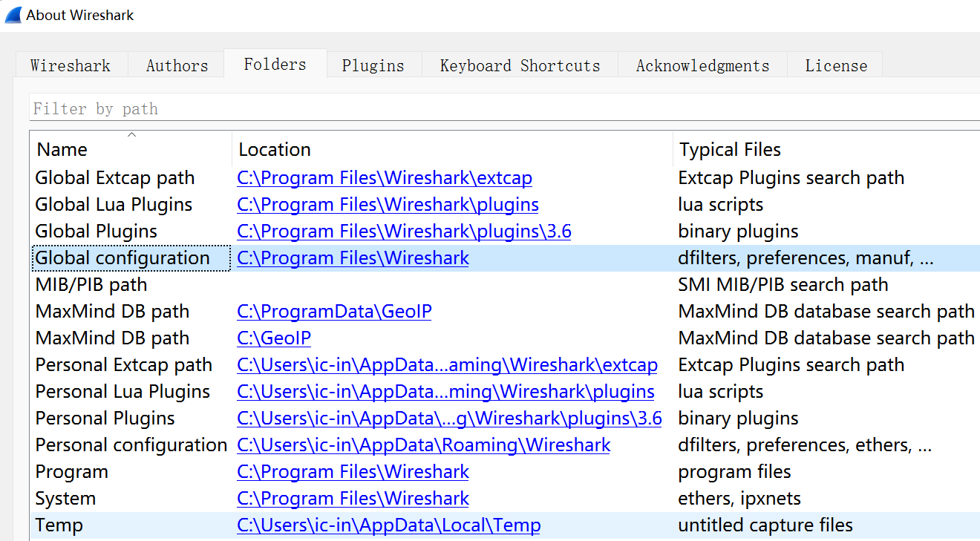
Task: Open the Temp folder location link
Action: pos(388,525)
